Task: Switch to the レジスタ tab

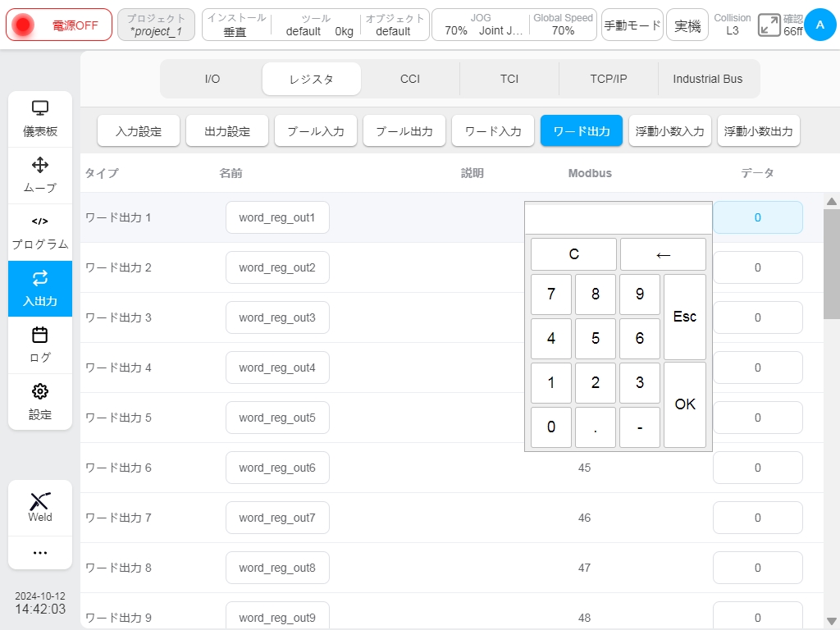Action: (311, 79)
